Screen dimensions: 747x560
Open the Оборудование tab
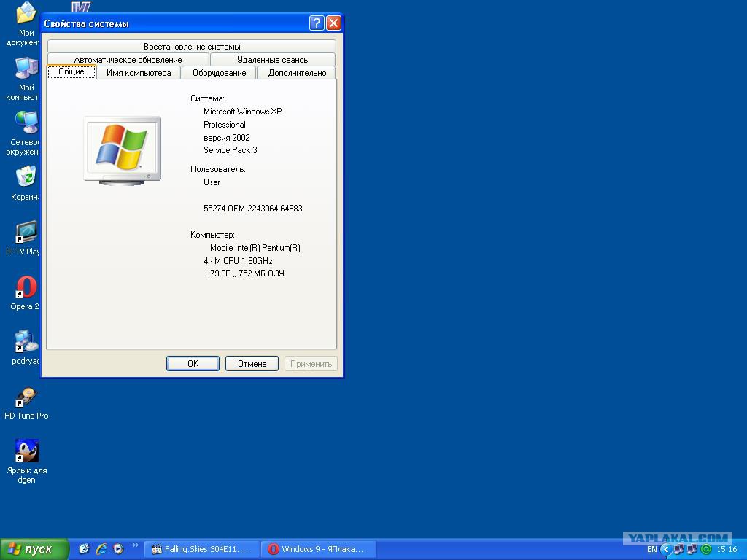coord(219,73)
